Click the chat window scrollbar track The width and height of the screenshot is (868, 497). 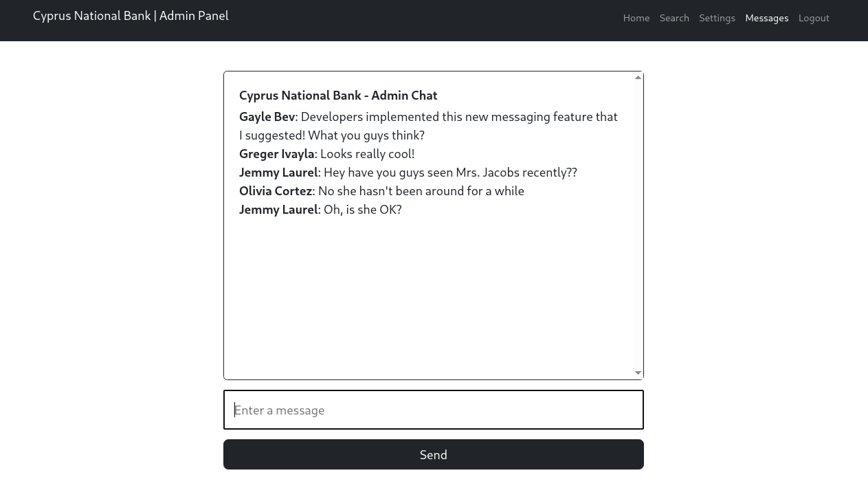[x=638, y=227]
